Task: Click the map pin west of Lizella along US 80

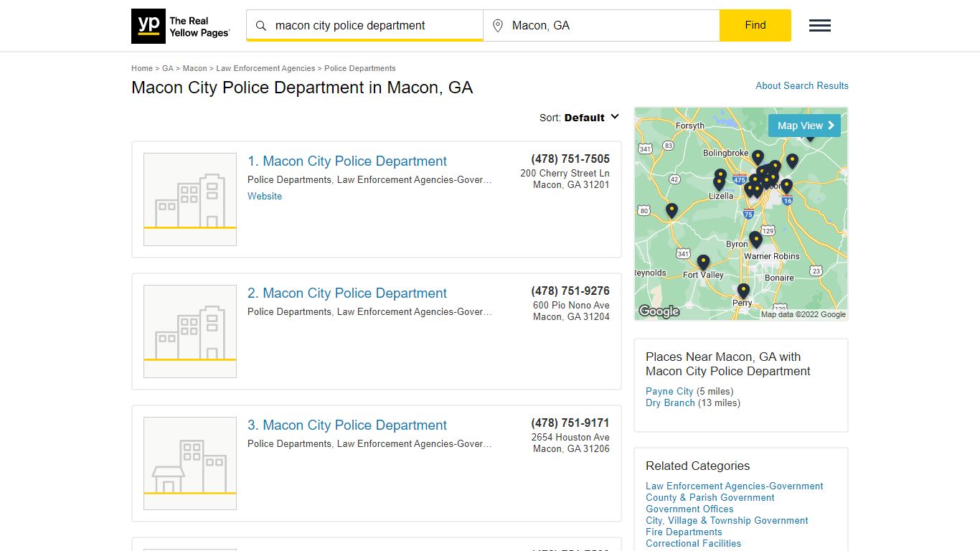Action: click(x=672, y=210)
